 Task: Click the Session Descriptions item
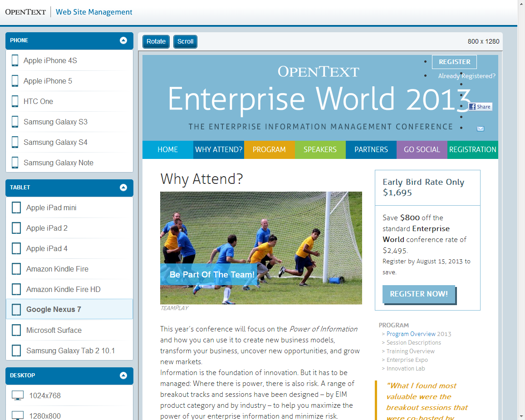tap(414, 343)
